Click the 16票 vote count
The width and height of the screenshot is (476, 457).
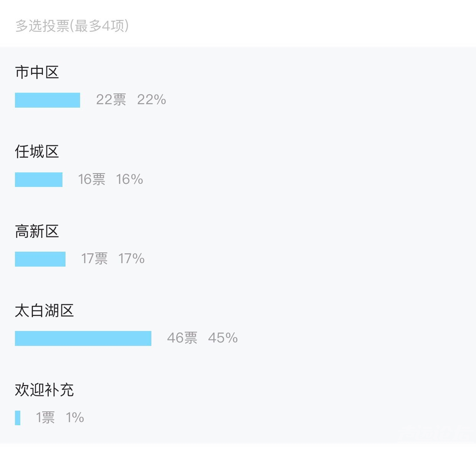[x=92, y=179]
